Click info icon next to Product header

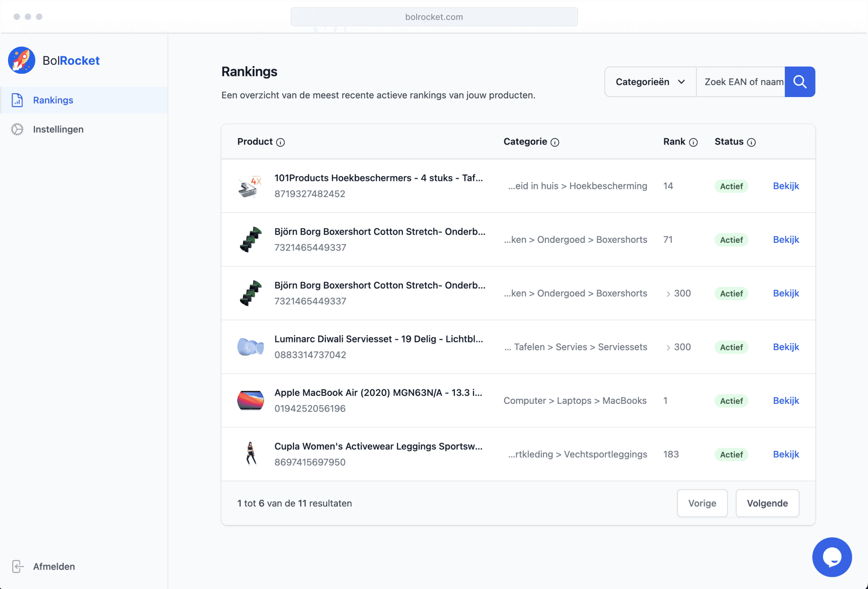coord(281,142)
